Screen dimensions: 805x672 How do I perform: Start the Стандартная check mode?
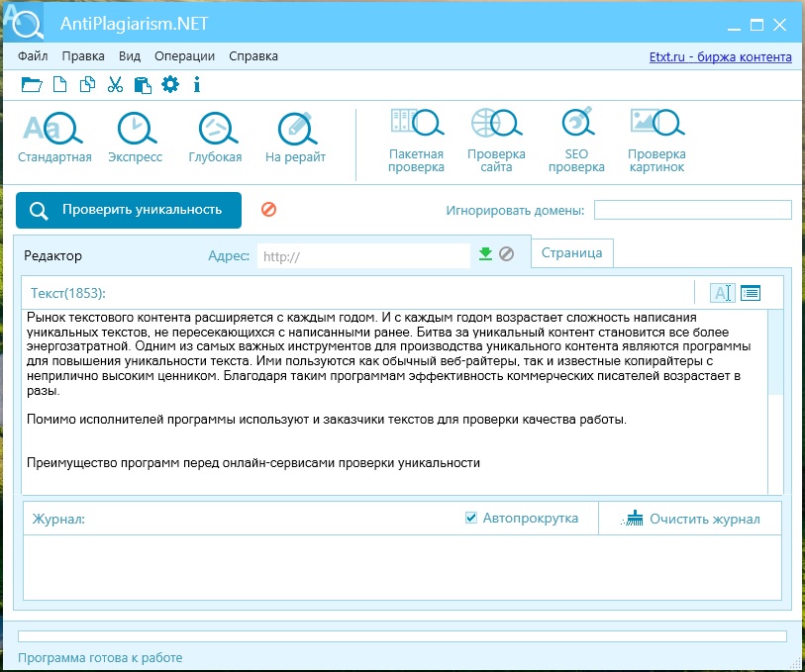pyautogui.click(x=54, y=138)
